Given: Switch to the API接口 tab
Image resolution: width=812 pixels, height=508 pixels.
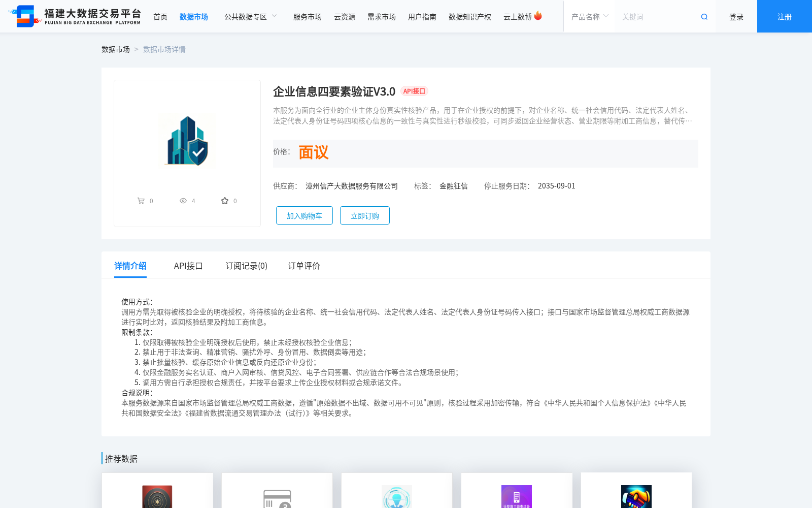Looking at the screenshot, I should coord(188,266).
